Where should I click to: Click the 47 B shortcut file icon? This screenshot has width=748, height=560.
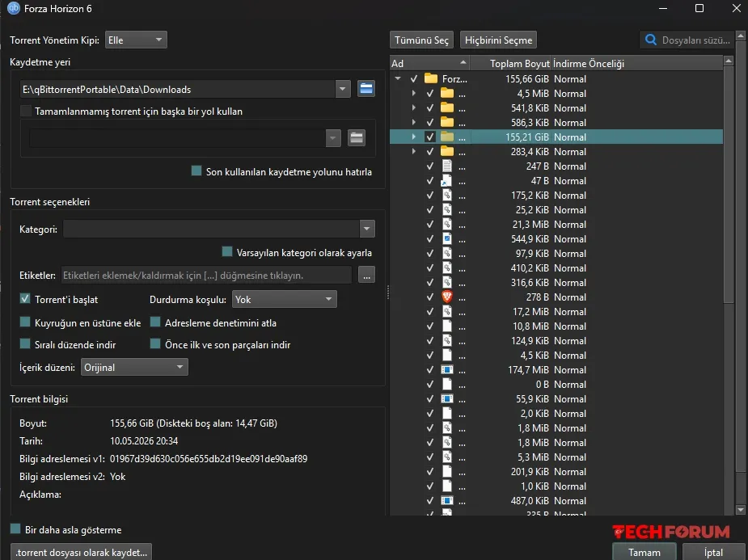446,181
